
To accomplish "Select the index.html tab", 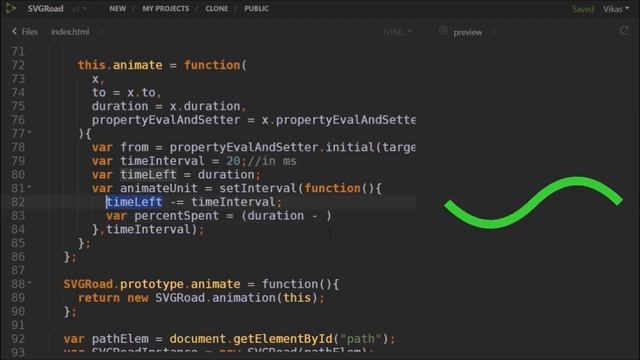I will [x=70, y=31].
